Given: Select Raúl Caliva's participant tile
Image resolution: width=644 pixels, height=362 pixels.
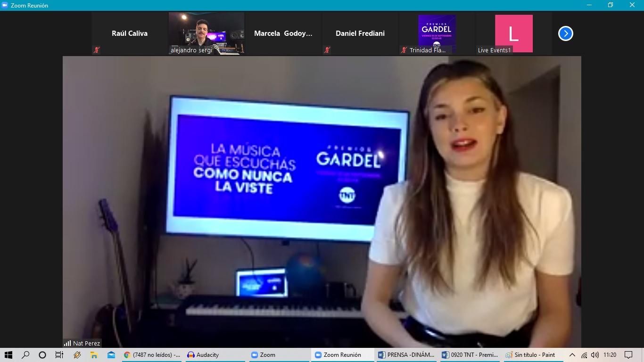Looking at the screenshot, I should tap(130, 33).
